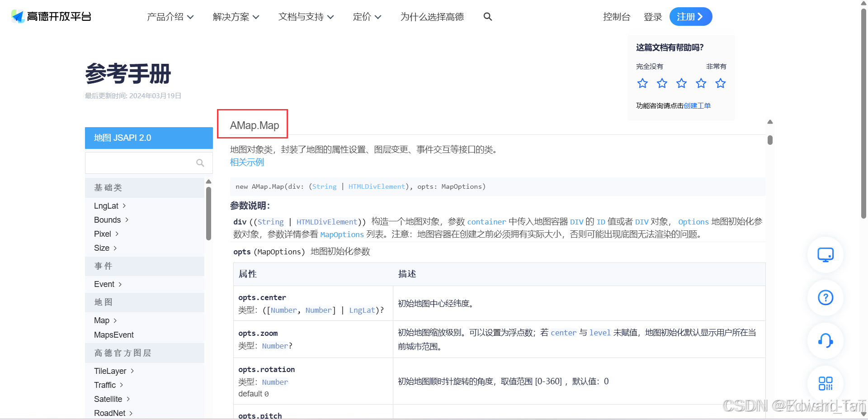This screenshot has width=868, height=420.
Task: Open the floating monitor console icon
Action: 826,255
